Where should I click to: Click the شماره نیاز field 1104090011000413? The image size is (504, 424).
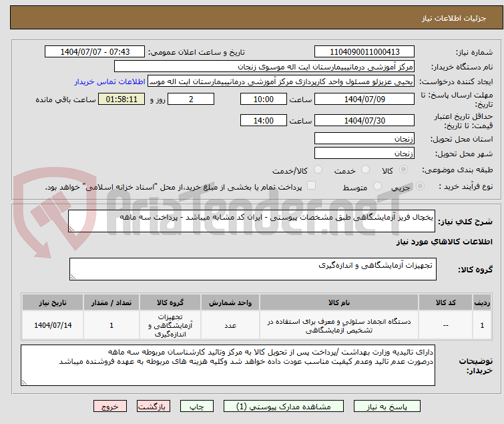(364, 52)
